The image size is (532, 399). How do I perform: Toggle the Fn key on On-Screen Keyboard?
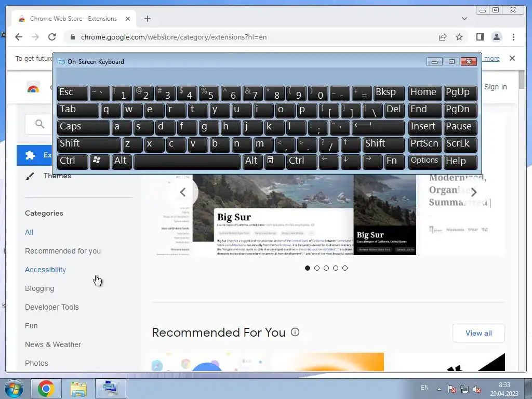tap(394, 161)
